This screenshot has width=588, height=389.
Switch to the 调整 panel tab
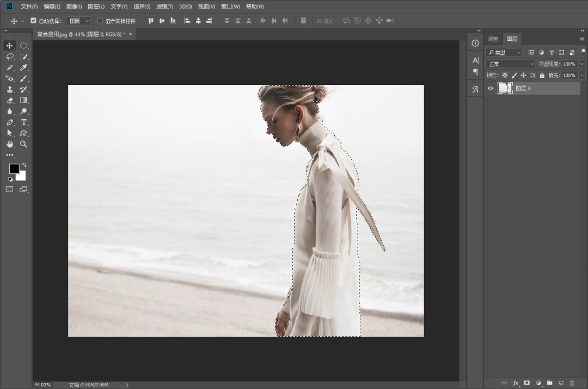pyautogui.click(x=493, y=39)
